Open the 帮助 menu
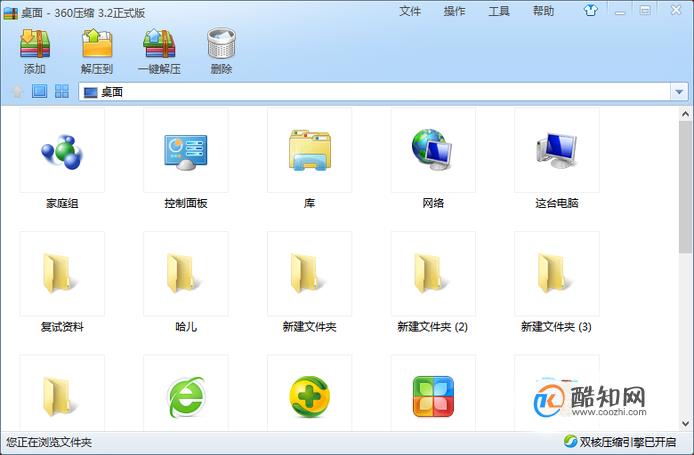This screenshot has height=455, width=694. (544, 11)
